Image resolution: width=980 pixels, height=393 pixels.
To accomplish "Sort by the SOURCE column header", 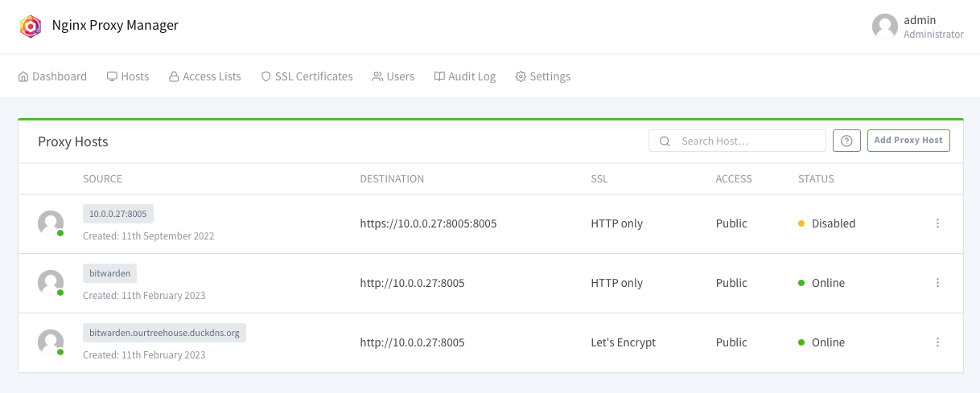I will pyautogui.click(x=102, y=178).
